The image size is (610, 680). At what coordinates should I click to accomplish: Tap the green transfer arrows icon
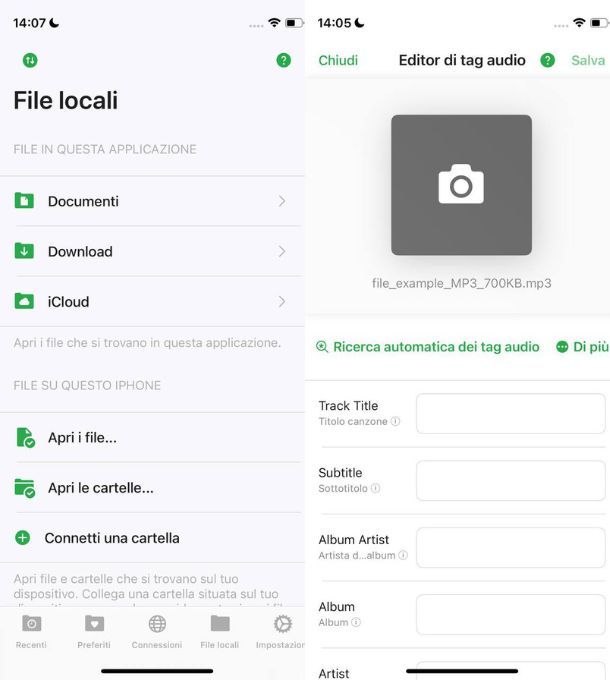(x=30, y=60)
